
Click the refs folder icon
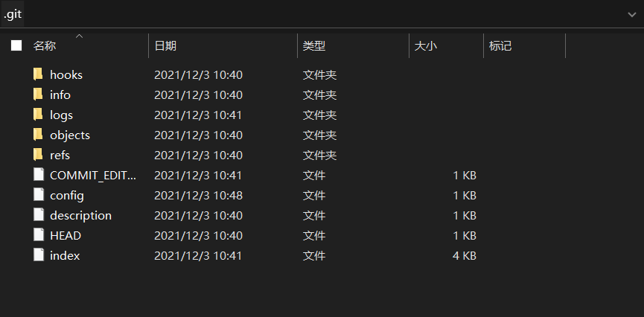point(39,155)
